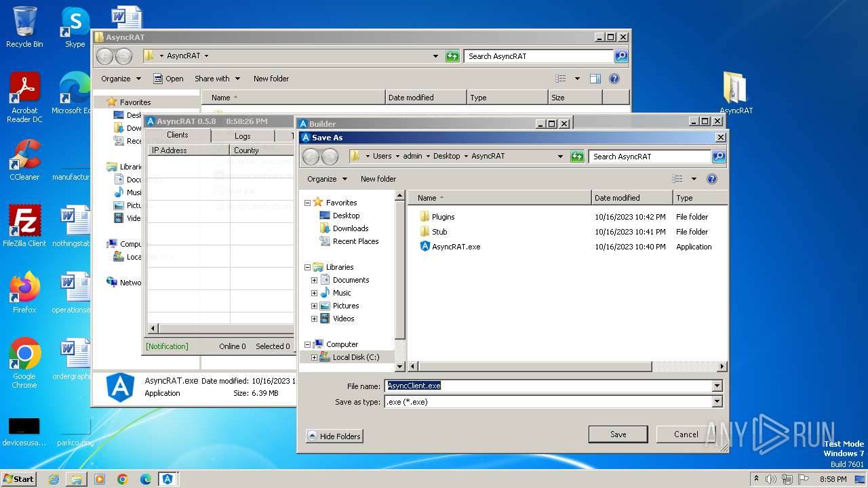Show hidden tray icons arrow

point(756,479)
